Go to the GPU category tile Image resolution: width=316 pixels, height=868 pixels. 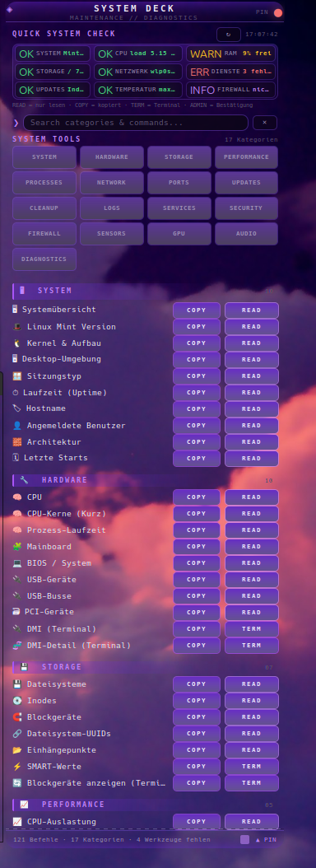[x=179, y=234]
